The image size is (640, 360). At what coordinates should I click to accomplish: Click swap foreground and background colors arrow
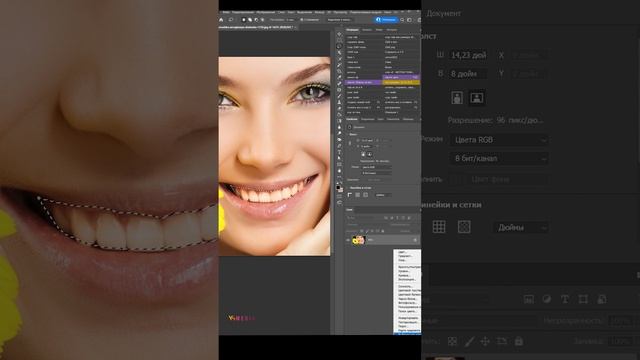tap(341, 183)
